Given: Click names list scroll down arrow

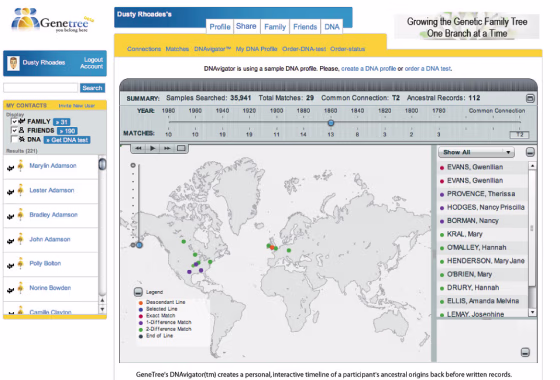Looking at the screenshot, I should tap(532, 312).
